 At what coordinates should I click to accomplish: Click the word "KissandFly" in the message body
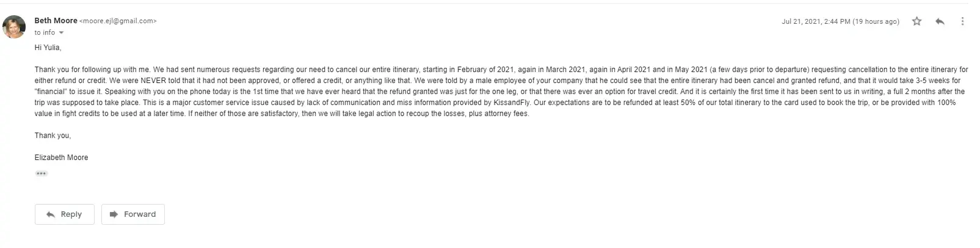point(512,103)
